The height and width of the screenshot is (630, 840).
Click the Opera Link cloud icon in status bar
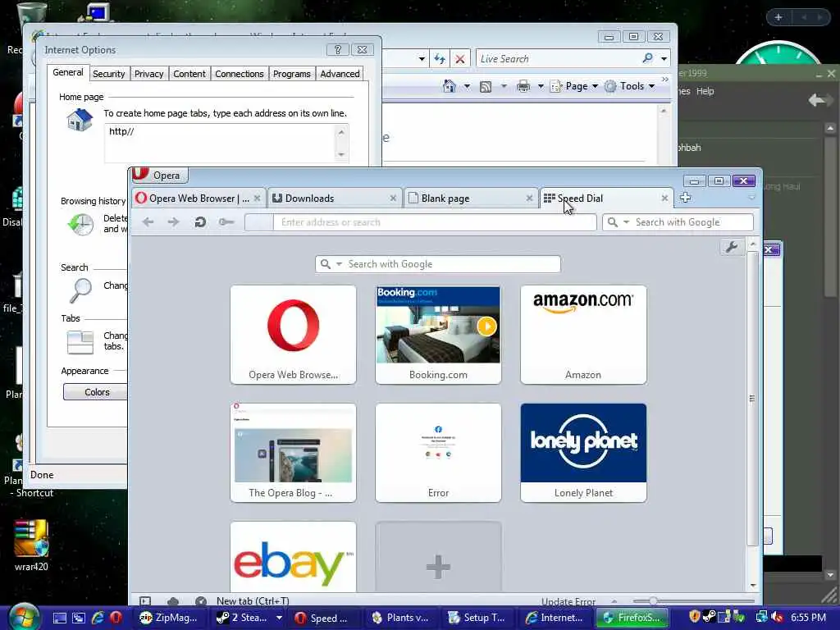[x=173, y=601]
